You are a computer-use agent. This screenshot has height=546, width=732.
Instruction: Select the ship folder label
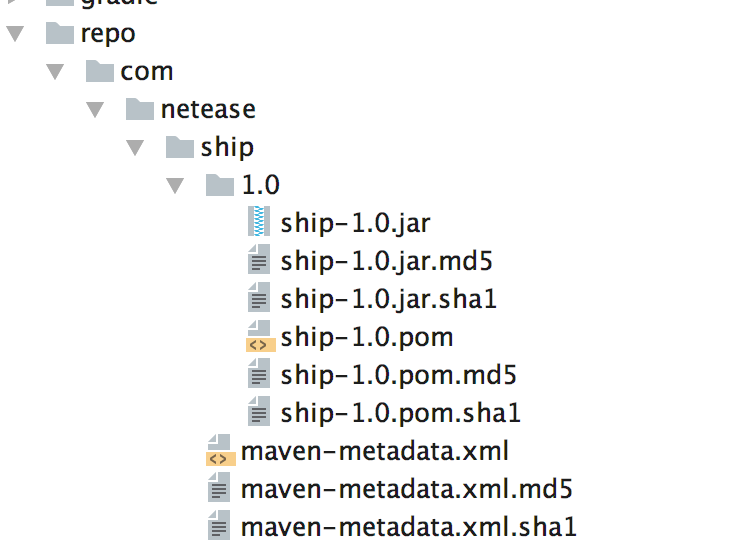click(x=227, y=147)
